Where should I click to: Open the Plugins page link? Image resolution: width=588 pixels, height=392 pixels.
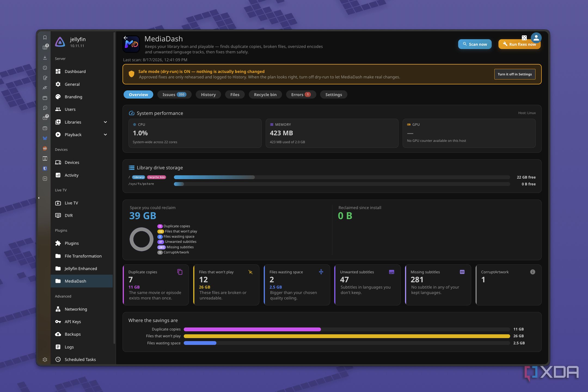click(81, 243)
